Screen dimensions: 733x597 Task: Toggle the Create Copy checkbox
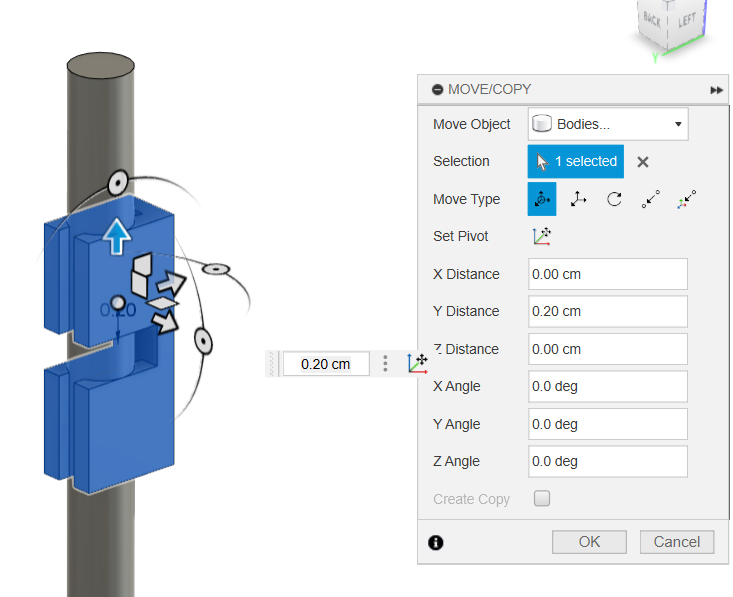tap(542, 499)
